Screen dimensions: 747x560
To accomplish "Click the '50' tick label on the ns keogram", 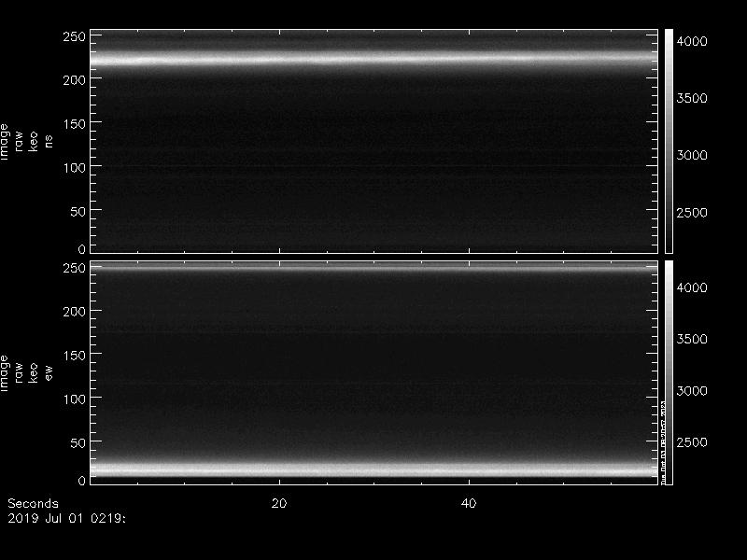I will click(78, 212).
